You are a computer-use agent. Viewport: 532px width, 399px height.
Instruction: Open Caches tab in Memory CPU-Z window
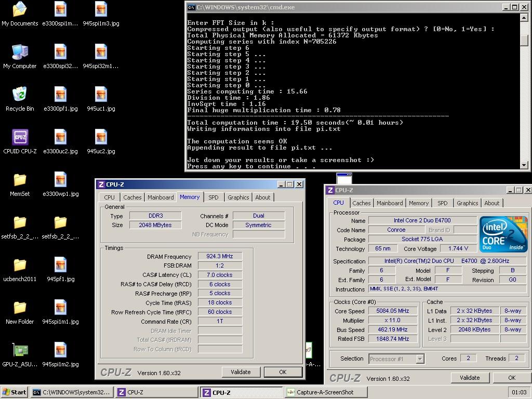pos(132,197)
